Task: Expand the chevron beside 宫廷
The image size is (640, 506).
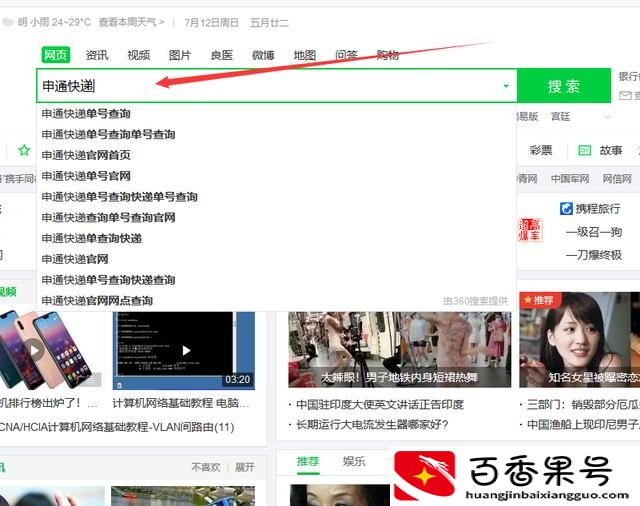Action: pyautogui.click(x=607, y=117)
